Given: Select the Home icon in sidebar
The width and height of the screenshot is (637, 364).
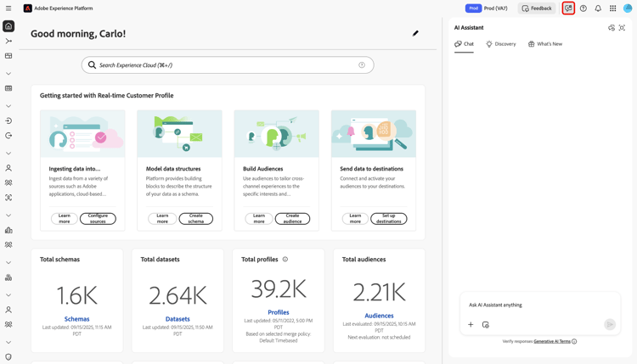Looking at the screenshot, I should (8, 26).
